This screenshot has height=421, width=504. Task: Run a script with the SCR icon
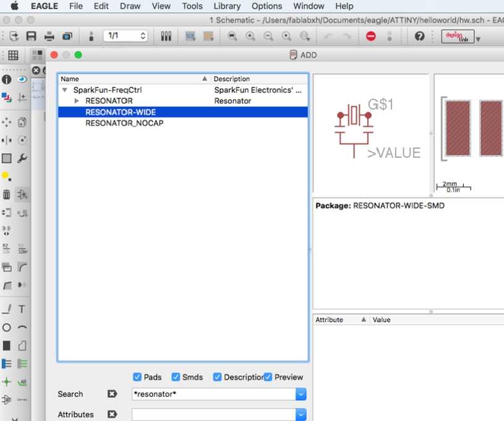(x=190, y=36)
